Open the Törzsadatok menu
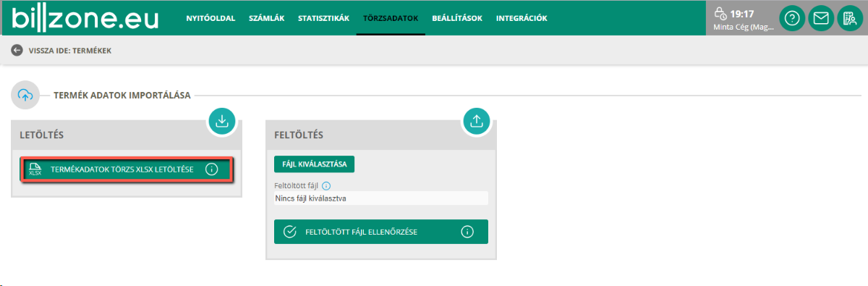The height and width of the screenshot is (286, 868). pyautogui.click(x=391, y=18)
